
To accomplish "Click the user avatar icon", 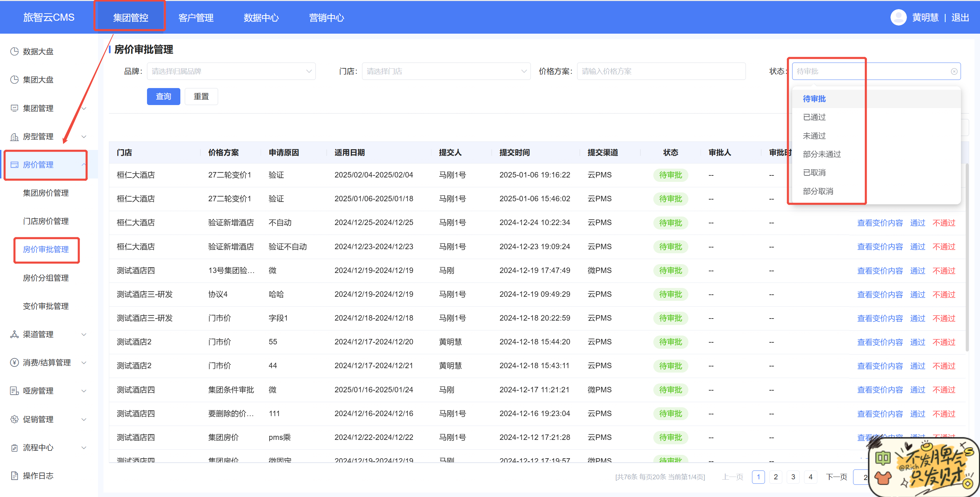I will pyautogui.click(x=898, y=17).
